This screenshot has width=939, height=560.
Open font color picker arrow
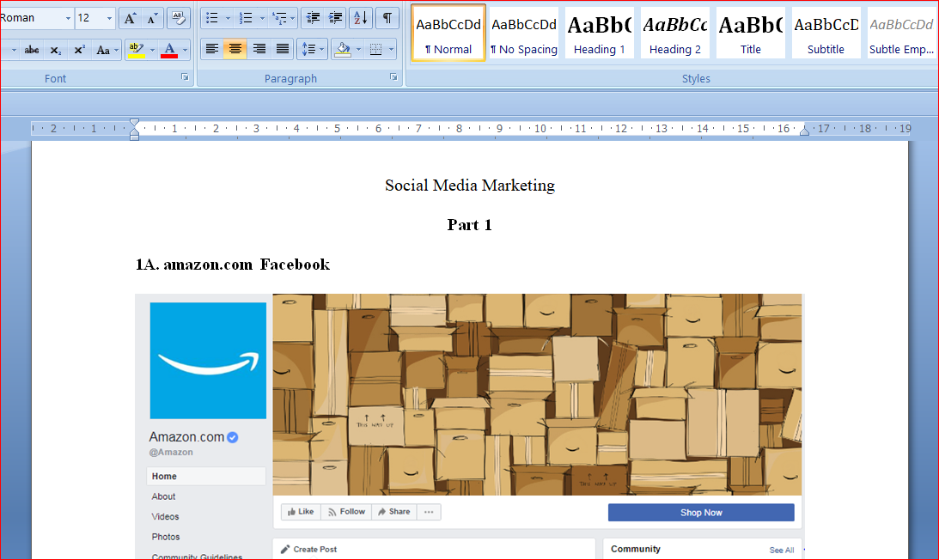click(x=185, y=50)
